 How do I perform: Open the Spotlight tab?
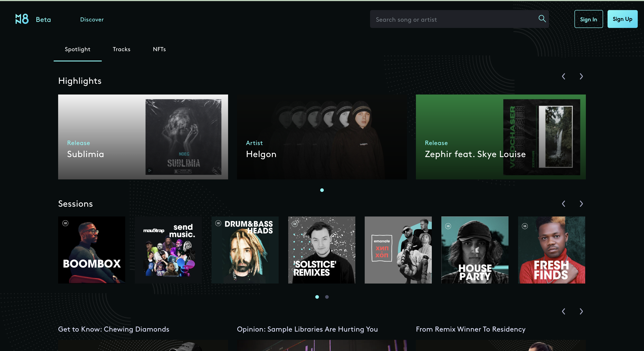78,49
